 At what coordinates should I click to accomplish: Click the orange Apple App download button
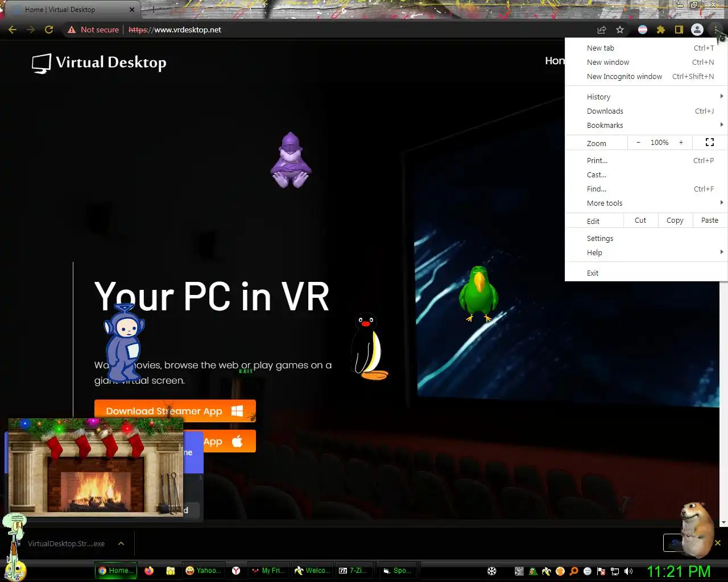pyautogui.click(x=230, y=441)
